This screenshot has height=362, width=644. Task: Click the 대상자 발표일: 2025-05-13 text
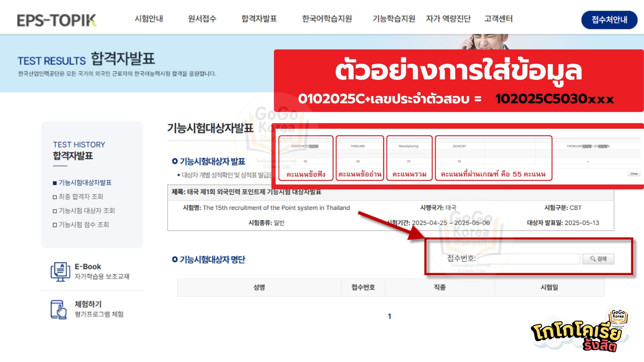tap(563, 223)
